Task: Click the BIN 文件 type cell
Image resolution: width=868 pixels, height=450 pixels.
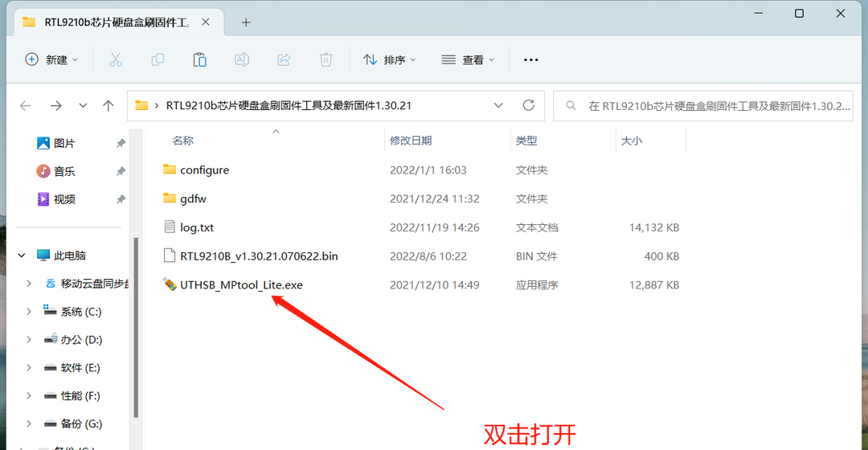Action: click(536, 256)
